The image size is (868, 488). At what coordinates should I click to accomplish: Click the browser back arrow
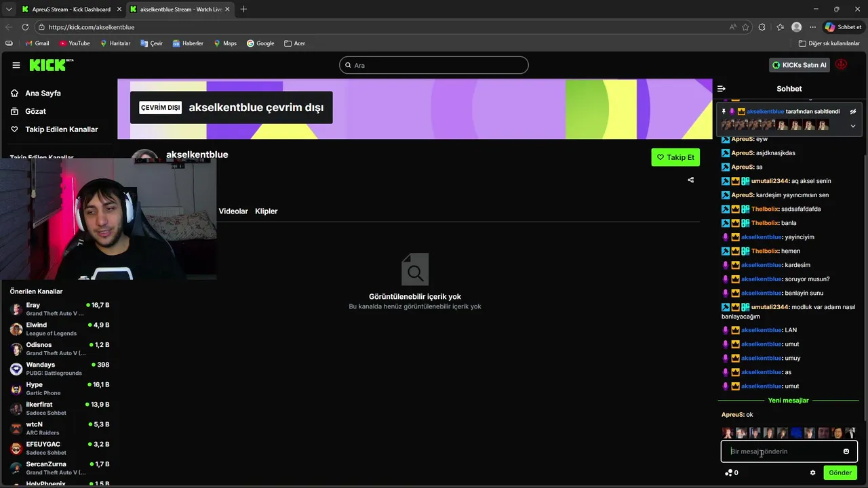click(9, 27)
